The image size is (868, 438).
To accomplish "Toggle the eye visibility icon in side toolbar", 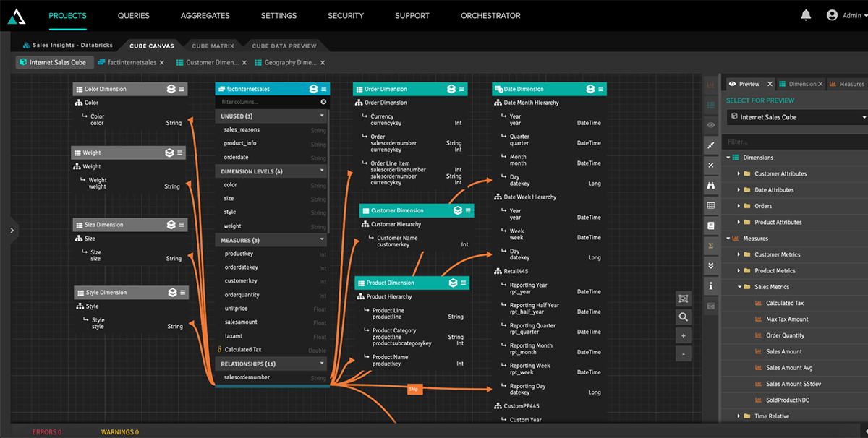I will coord(711,125).
